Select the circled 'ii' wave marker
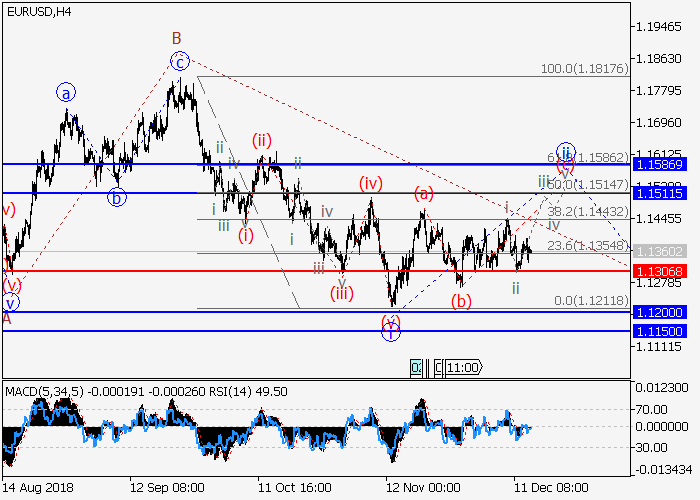This screenshot has height=500, width=700. tap(565, 152)
